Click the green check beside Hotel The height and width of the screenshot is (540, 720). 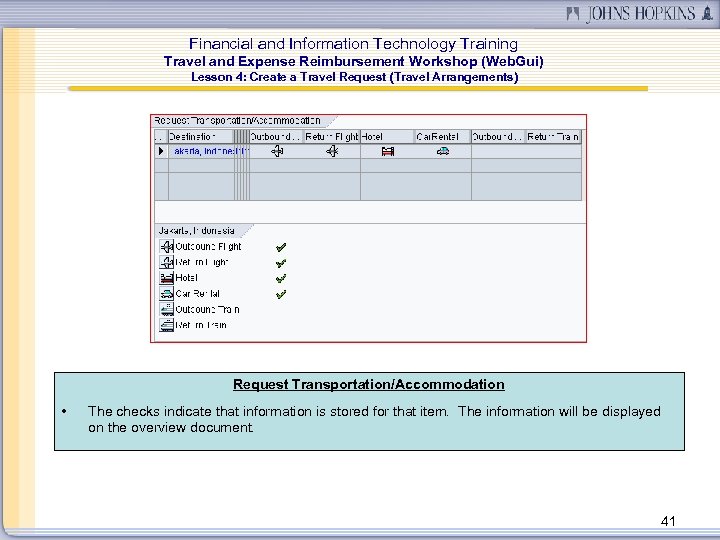pyautogui.click(x=281, y=279)
